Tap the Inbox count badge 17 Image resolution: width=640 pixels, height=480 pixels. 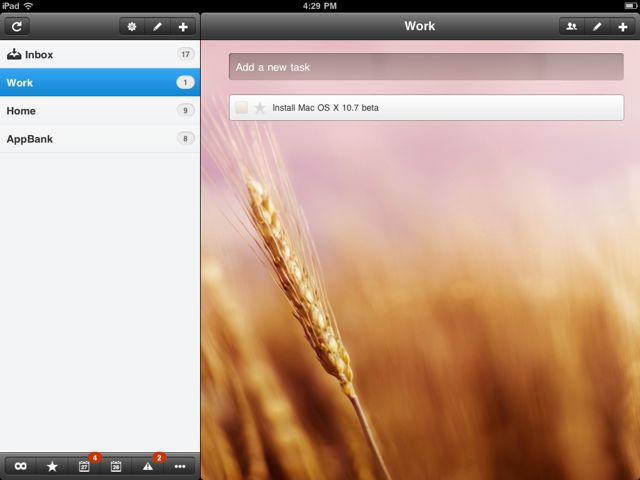pos(185,54)
